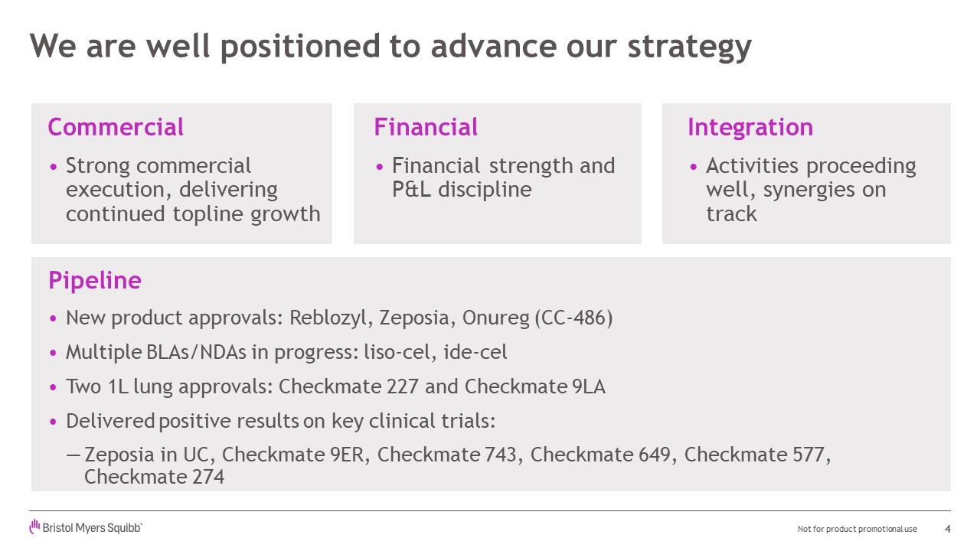The height and width of the screenshot is (551, 980).
Task: Click the activities proceeding well bullet text
Action: 810,190
